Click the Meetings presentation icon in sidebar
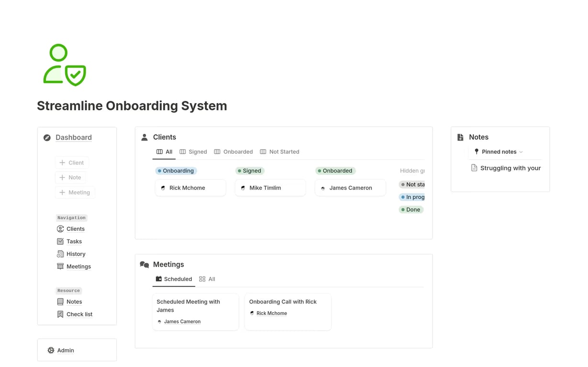 click(x=60, y=267)
